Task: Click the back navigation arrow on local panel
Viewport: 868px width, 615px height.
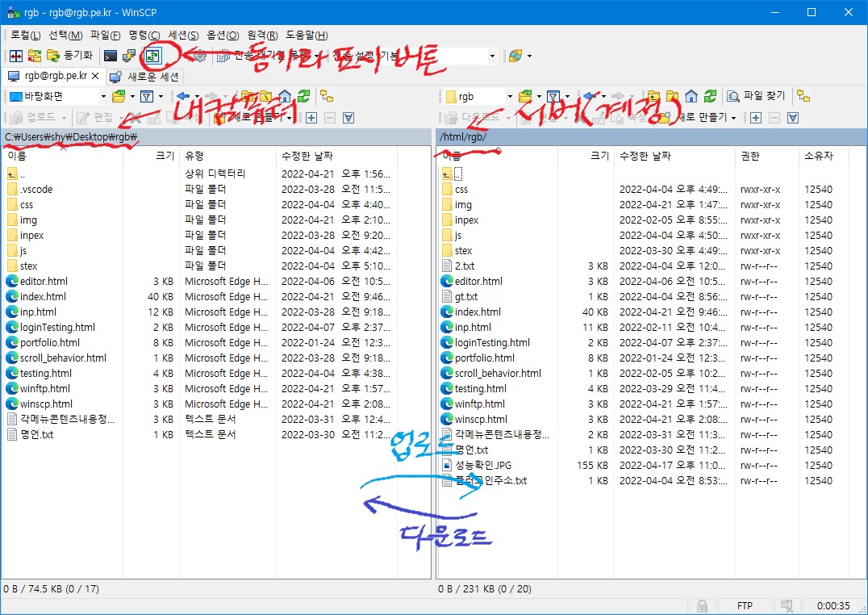Action: 183,96
